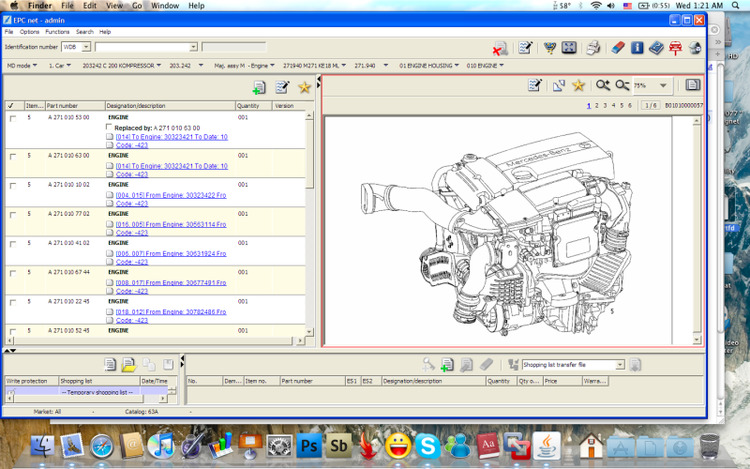Viewport: 750px width, 469px height.
Task: Check the box for part A 271 010 63 00
Action: pos(13,156)
